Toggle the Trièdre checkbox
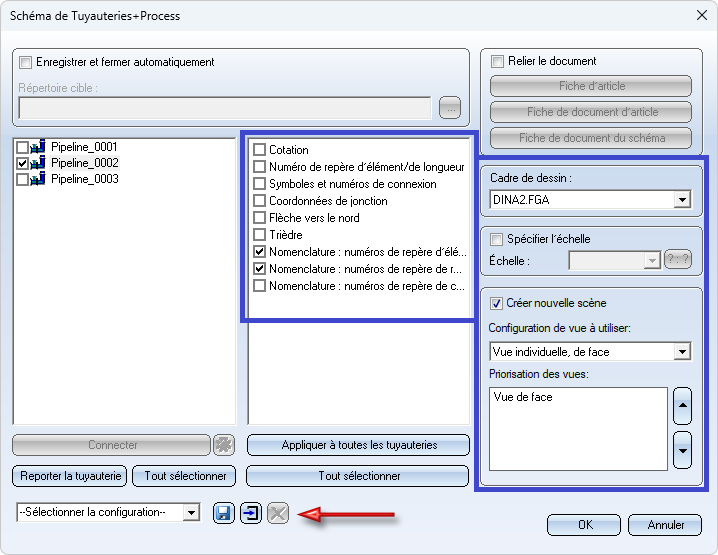 point(260,234)
